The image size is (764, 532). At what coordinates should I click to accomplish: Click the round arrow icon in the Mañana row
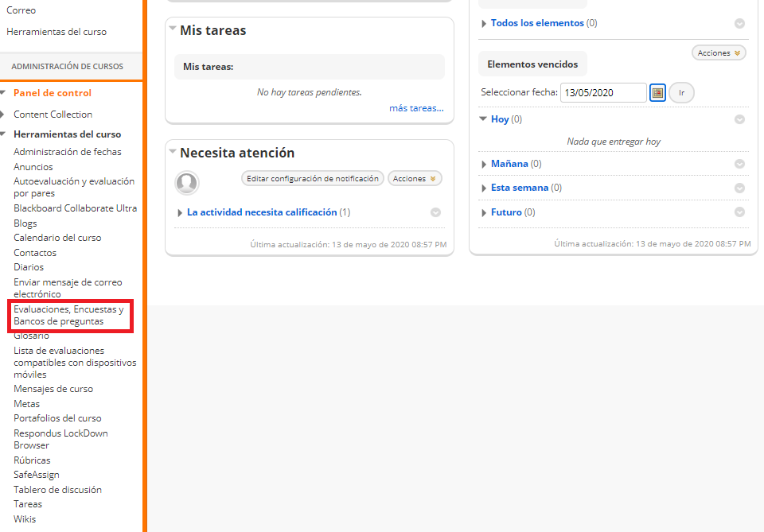click(739, 164)
